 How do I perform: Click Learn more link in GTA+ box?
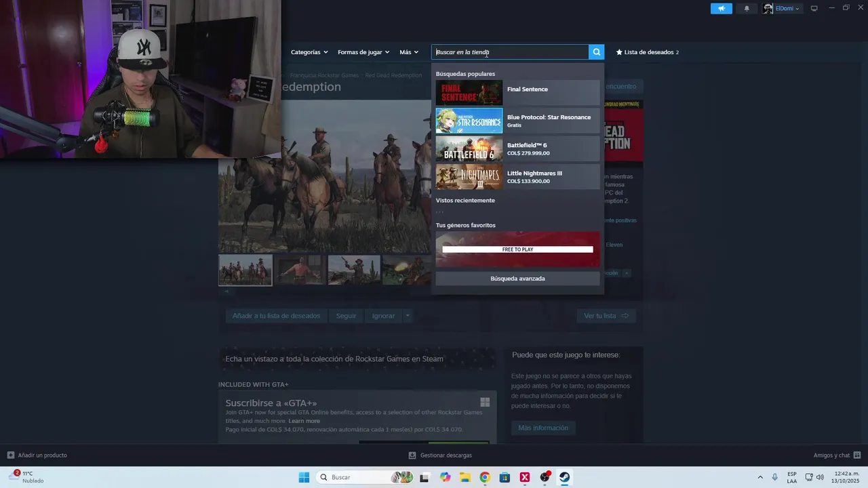(x=304, y=421)
